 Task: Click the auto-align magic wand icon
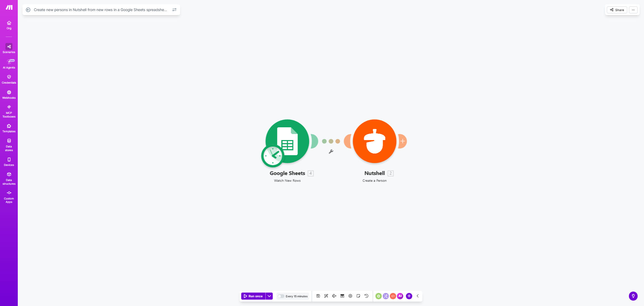click(326, 296)
